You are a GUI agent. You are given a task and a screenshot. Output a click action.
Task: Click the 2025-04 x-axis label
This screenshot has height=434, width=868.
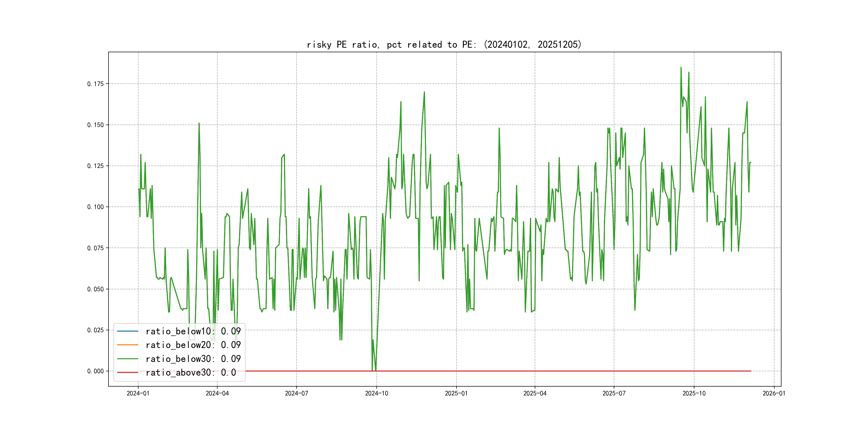click(535, 394)
